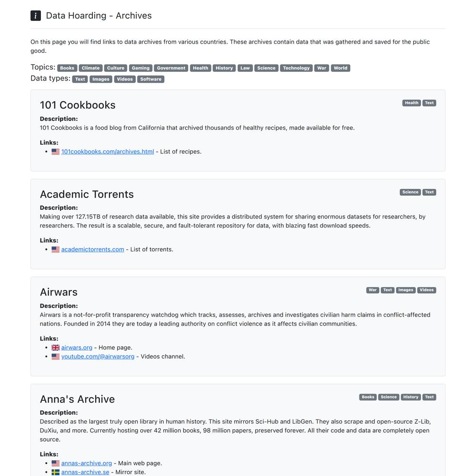Click the US flag next to 101cookbooks link

click(56, 151)
